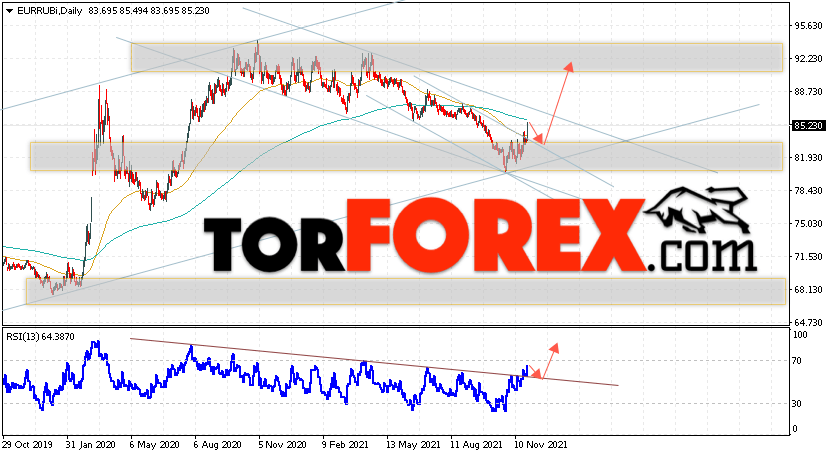
Task: Click the 92.230 price axis label
Action: coord(808,59)
